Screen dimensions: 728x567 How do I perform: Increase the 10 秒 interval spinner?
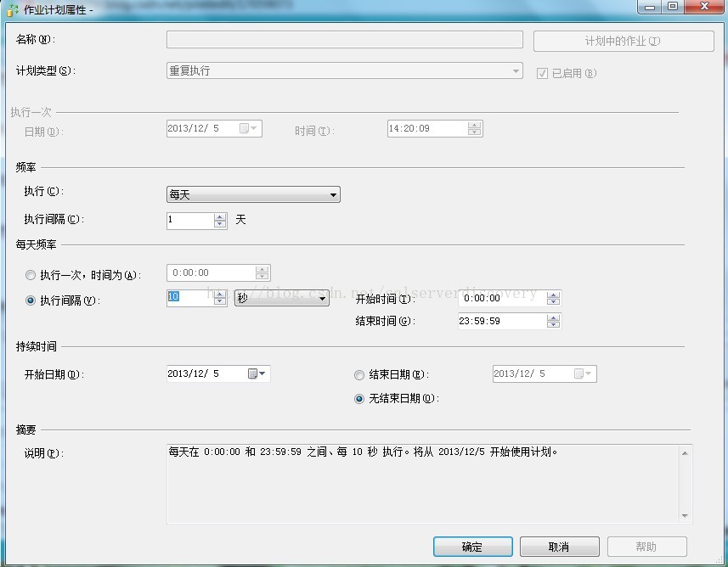220,295
